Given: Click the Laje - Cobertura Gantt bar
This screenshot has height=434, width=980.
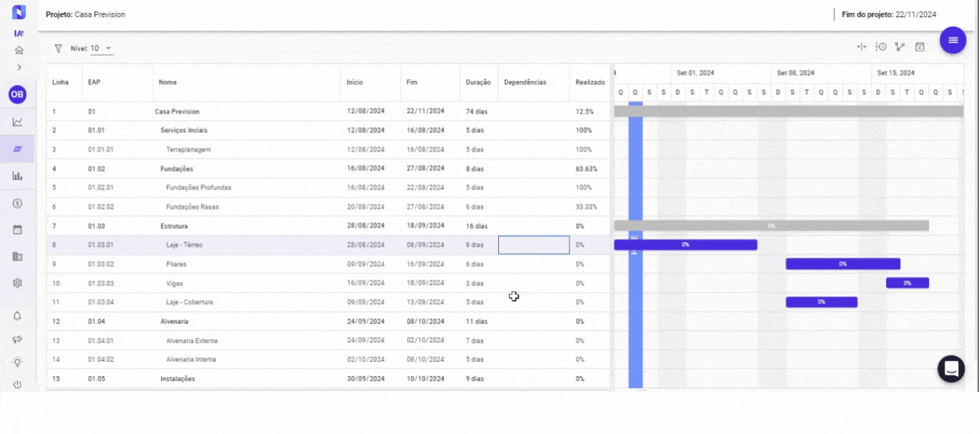Looking at the screenshot, I should click(x=821, y=302).
